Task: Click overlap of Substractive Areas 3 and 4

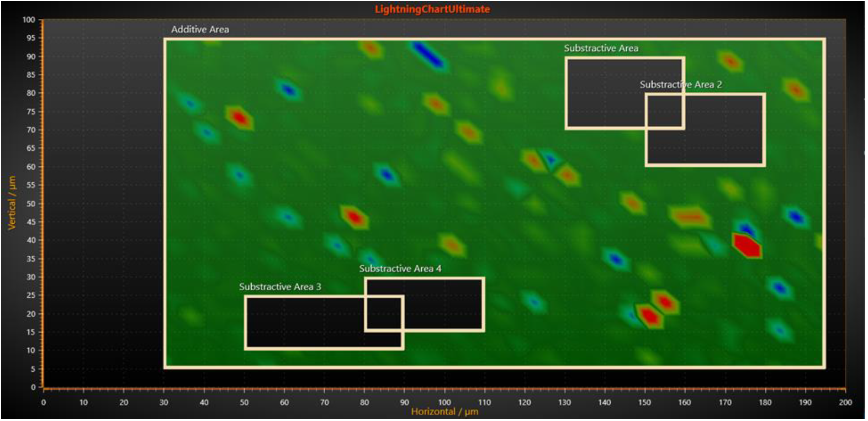Action: (x=384, y=313)
